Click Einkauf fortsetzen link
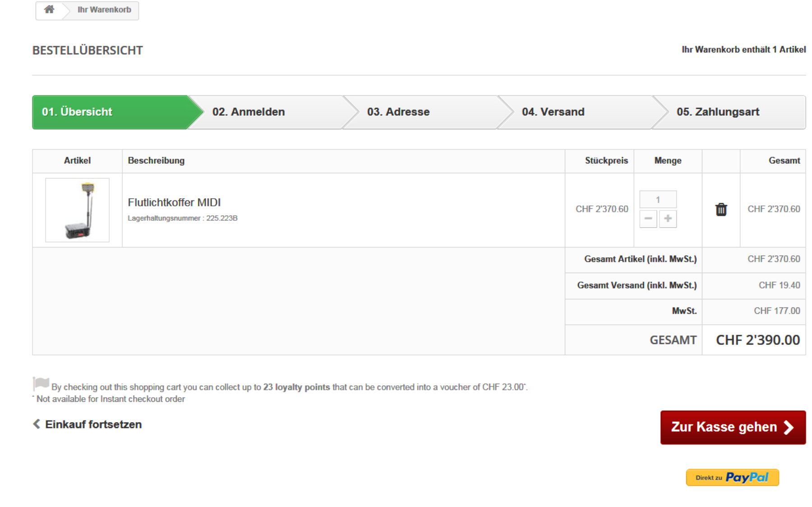 click(93, 424)
